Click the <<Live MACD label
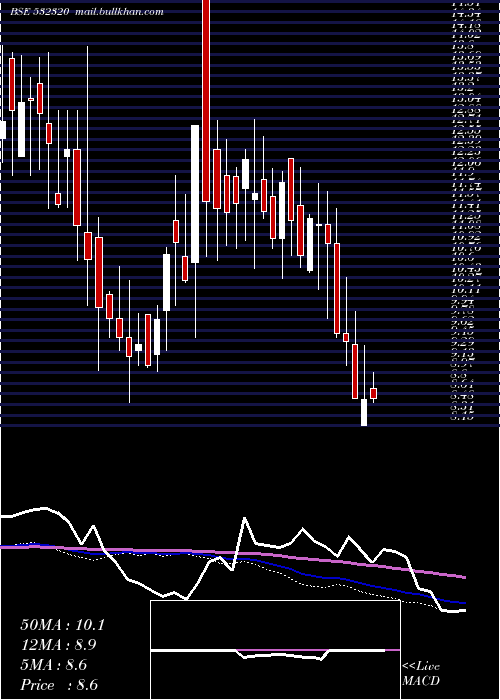500x700 pixels. [421, 673]
